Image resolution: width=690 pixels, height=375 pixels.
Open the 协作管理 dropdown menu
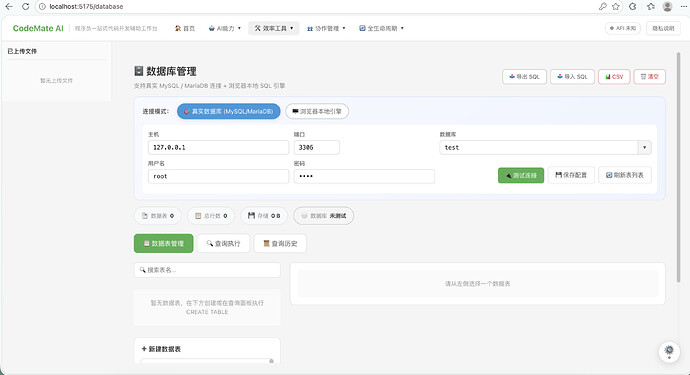coord(326,28)
